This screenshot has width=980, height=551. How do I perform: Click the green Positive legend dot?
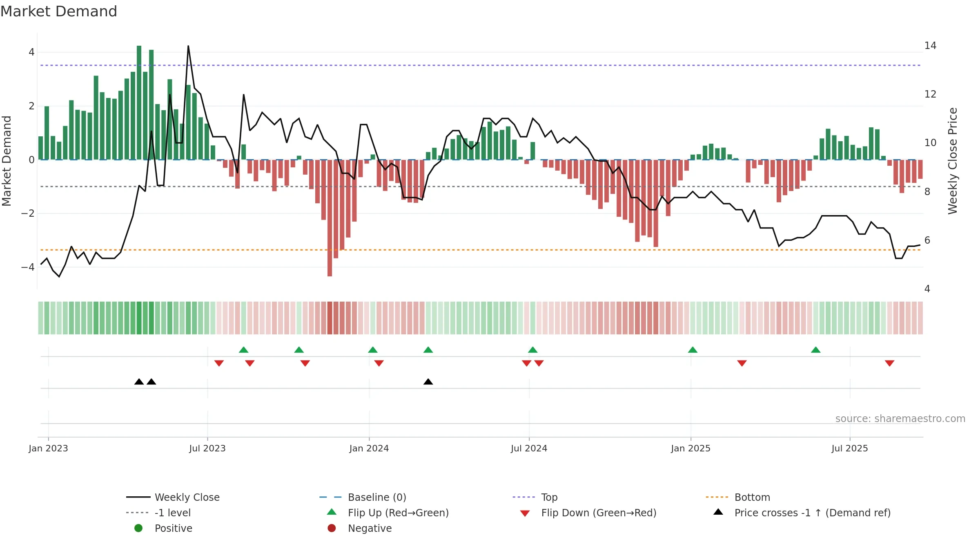point(138,528)
